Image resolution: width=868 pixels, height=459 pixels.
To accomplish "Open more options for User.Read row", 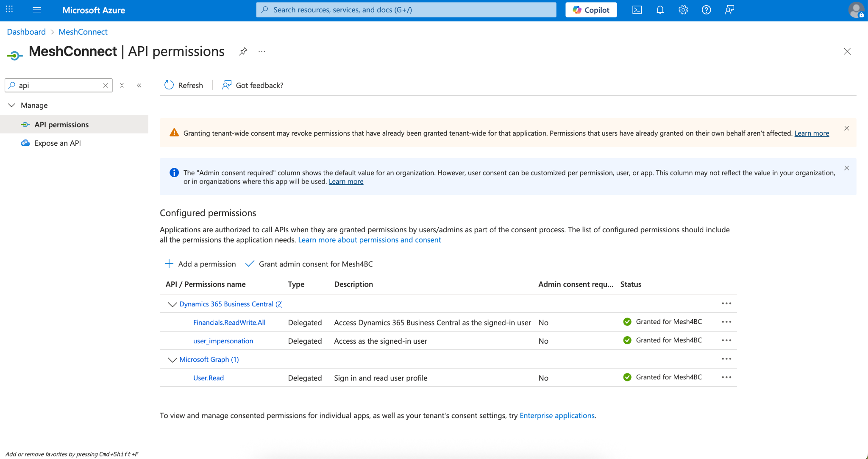I will click(x=726, y=377).
